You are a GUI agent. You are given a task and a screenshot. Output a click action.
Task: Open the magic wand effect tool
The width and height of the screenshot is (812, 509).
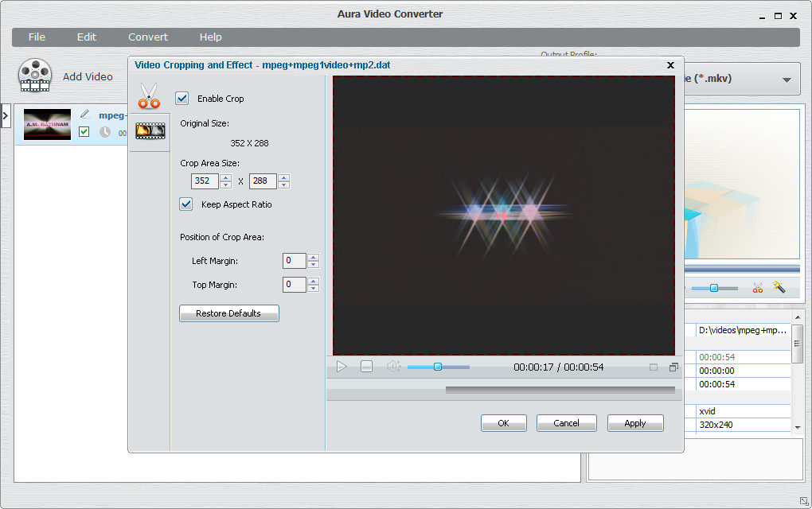pyautogui.click(x=779, y=287)
